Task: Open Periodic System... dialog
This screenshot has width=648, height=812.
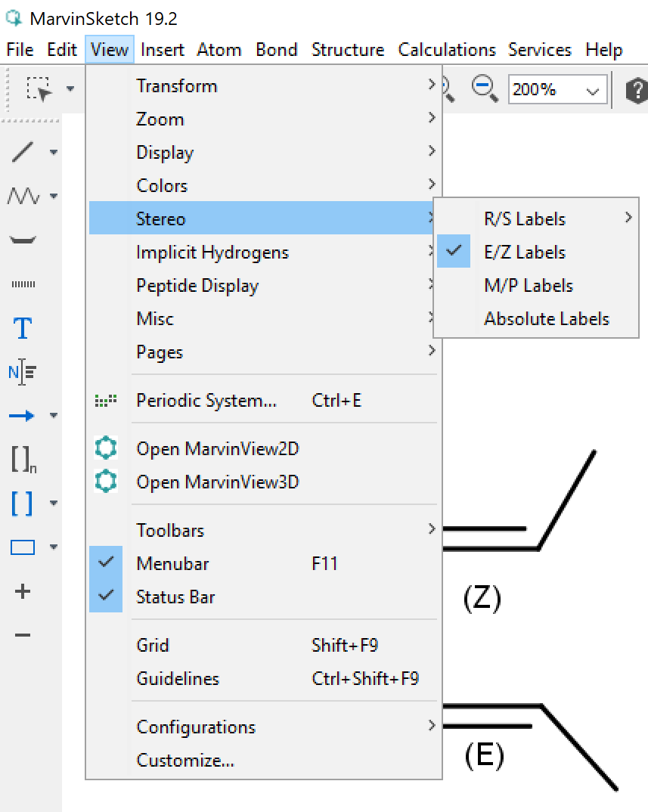Action: tap(206, 401)
